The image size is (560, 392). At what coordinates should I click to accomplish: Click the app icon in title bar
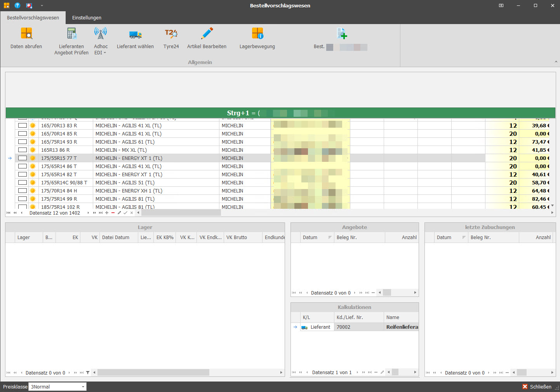click(7, 5)
